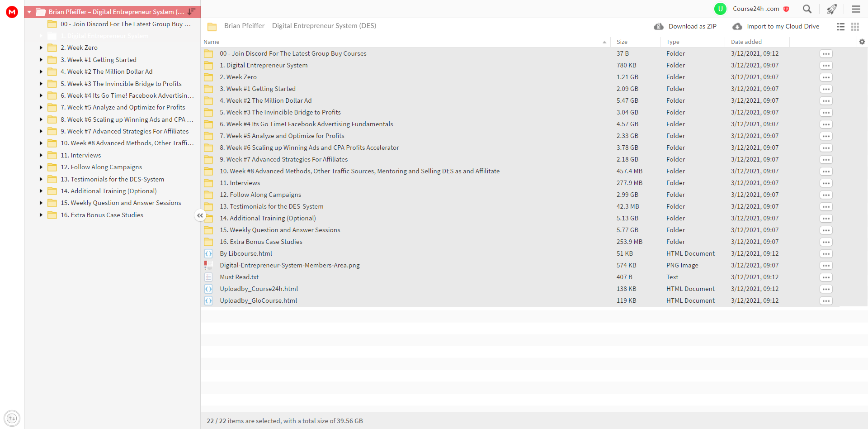Click the green user avatar
This screenshot has width=868, height=429.
click(720, 9)
